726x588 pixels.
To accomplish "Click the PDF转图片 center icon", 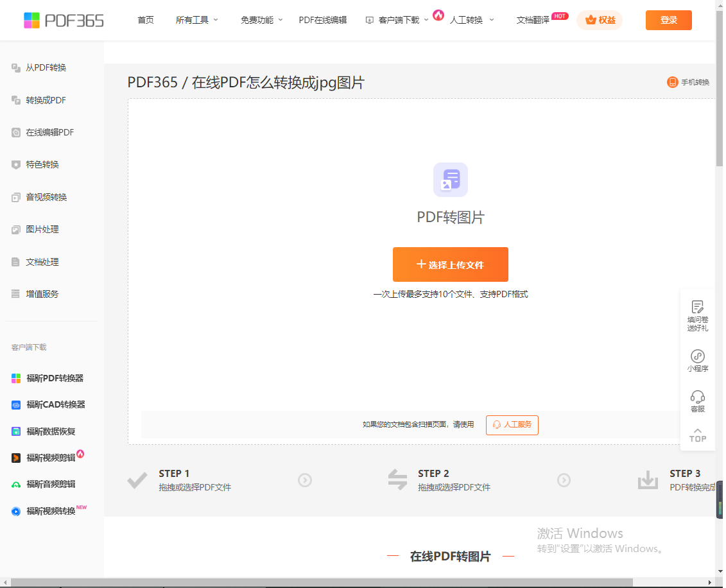I will pyautogui.click(x=451, y=180).
